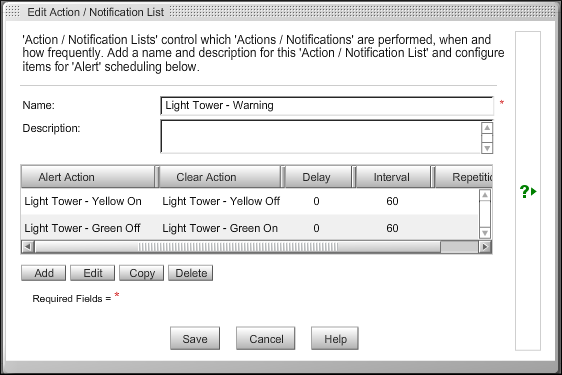Select the Light Tower - Green Off row
Screen dimensions: 562x375
pos(250,228)
